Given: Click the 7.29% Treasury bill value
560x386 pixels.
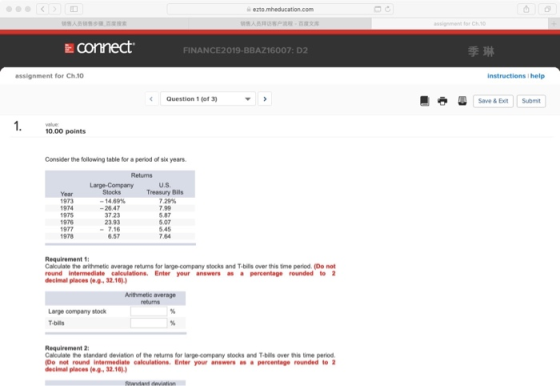Looking at the screenshot, I should tap(167, 201).
